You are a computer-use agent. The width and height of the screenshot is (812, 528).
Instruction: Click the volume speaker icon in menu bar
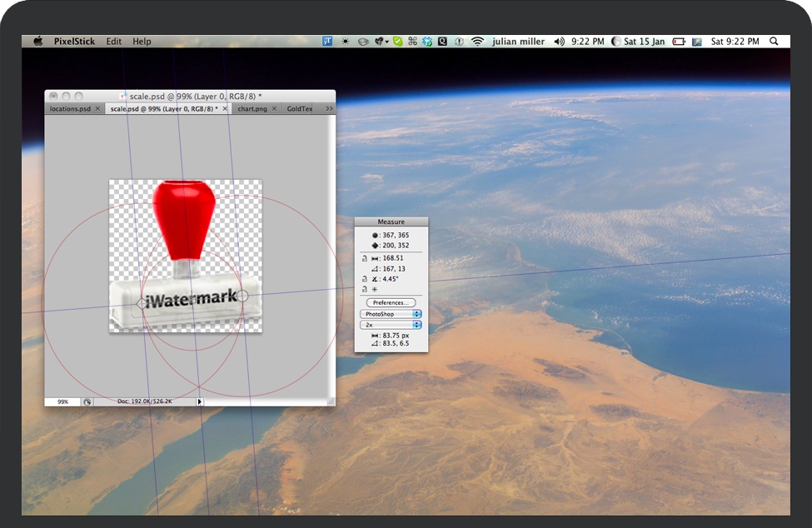tap(558, 42)
